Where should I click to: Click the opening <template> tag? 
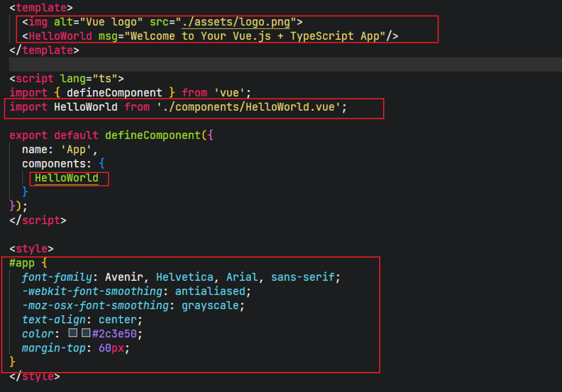(41, 8)
